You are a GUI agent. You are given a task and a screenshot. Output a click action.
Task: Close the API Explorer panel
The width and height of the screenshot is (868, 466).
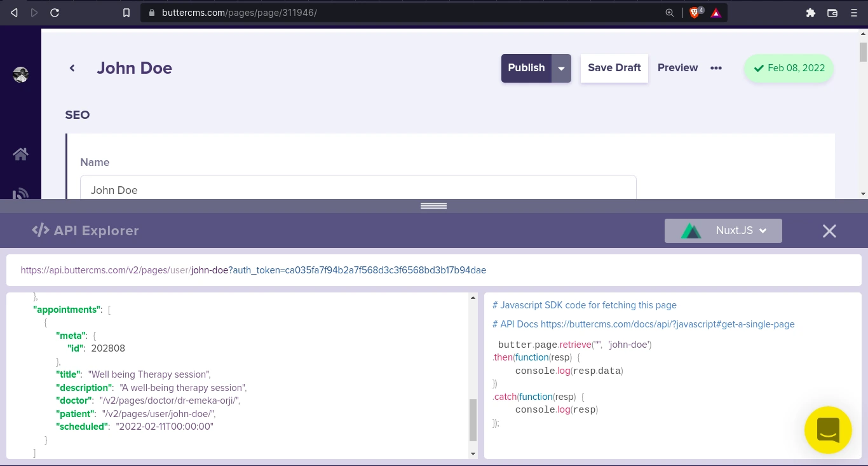[829, 231]
